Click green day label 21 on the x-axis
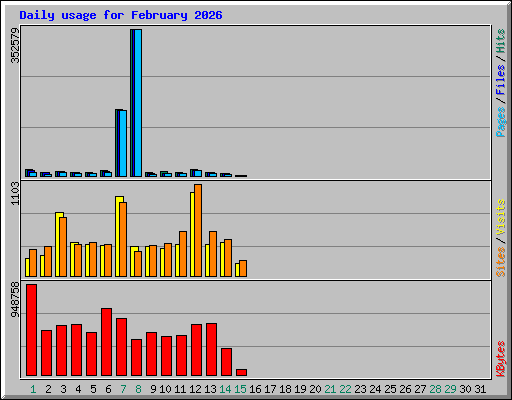The height and width of the screenshot is (400, 512). coord(330,389)
